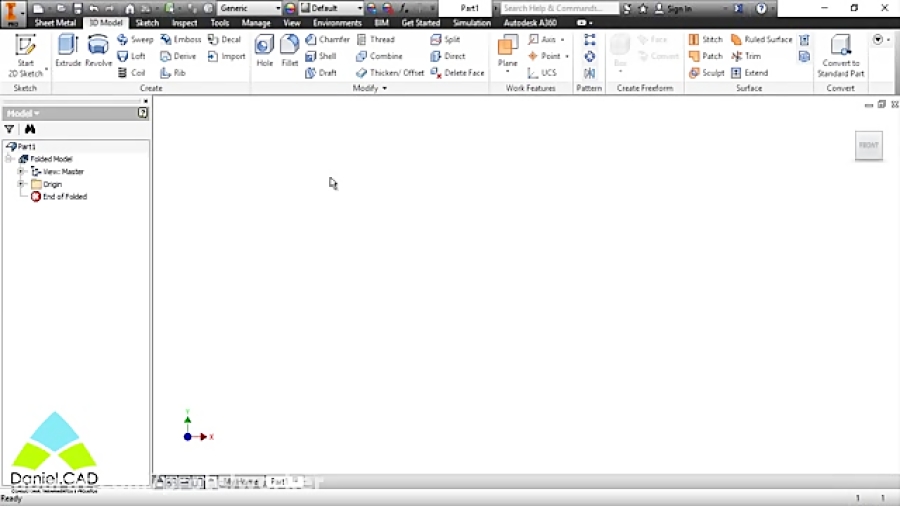Image resolution: width=900 pixels, height=506 pixels.
Task: Select the Extend surface tool
Action: click(749, 72)
